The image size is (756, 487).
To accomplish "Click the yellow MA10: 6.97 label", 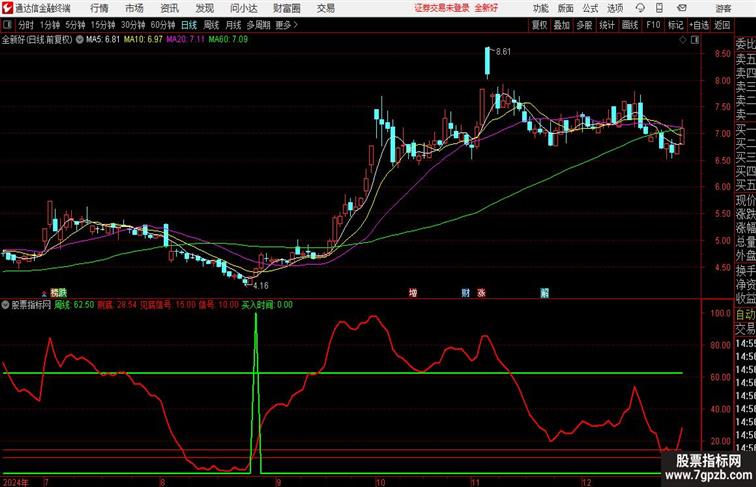I will (x=143, y=40).
